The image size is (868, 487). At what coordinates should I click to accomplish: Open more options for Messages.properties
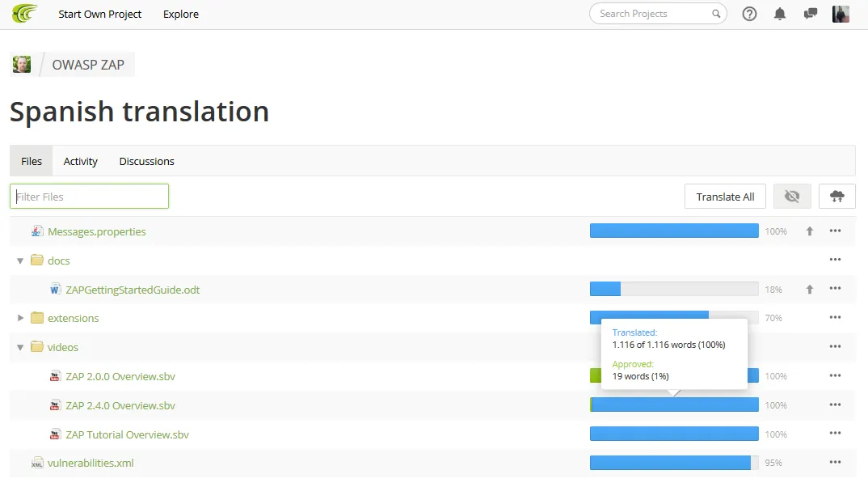[x=835, y=231]
